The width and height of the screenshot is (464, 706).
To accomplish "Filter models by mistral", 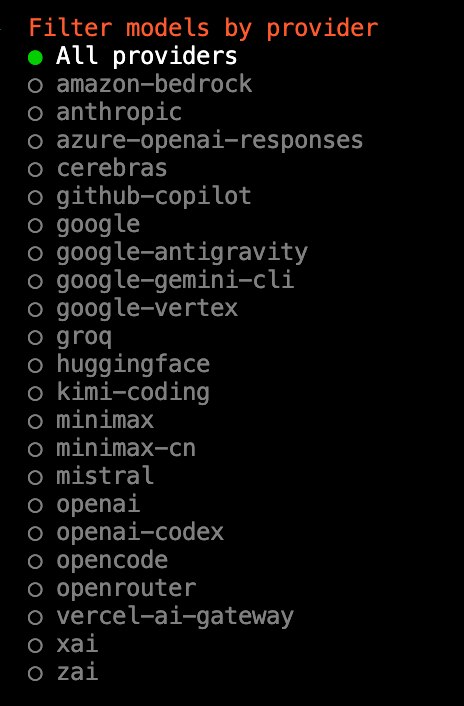I will [x=90, y=476].
